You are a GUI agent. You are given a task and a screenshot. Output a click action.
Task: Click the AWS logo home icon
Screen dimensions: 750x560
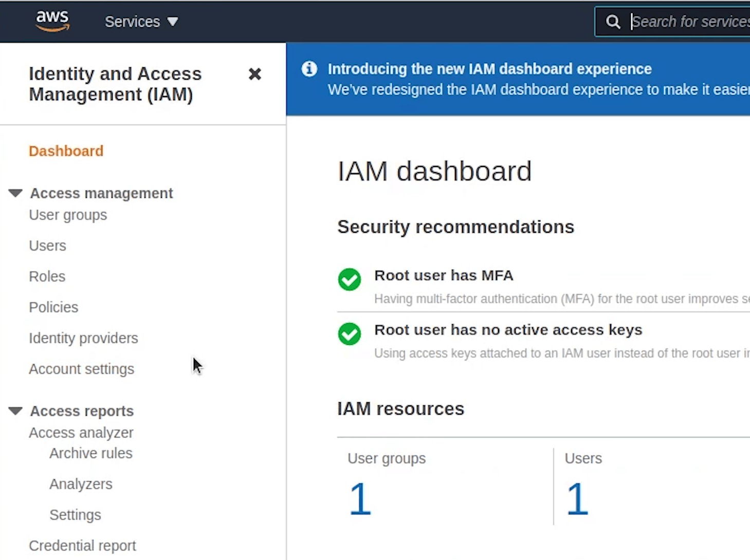[x=52, y=21]
